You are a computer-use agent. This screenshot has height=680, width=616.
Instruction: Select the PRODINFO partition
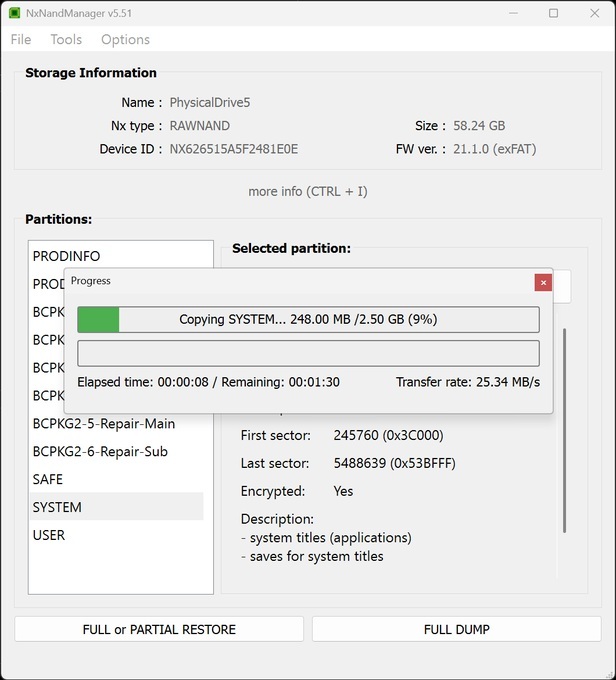(66, 256)
